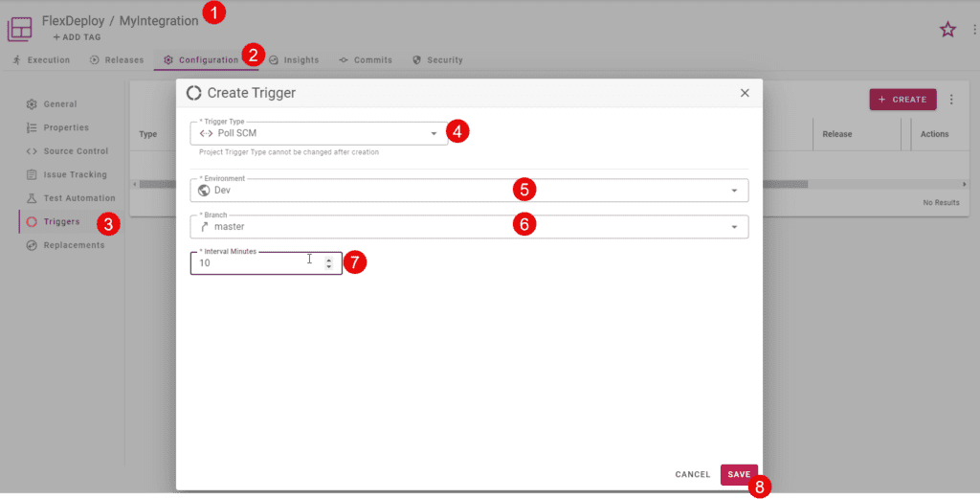Click the Poll SCM icon in Trigger Type
The image size is (980, 499).
click(x=206, y=133)
